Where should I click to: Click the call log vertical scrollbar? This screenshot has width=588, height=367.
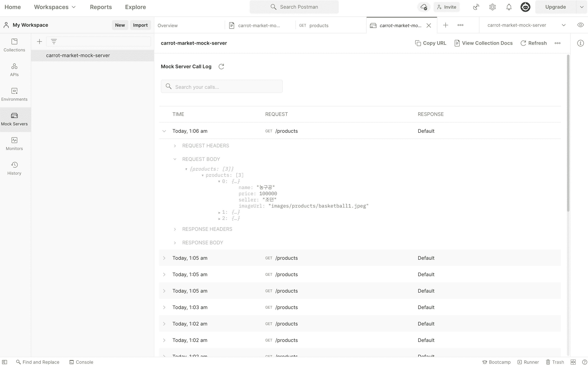568,133
